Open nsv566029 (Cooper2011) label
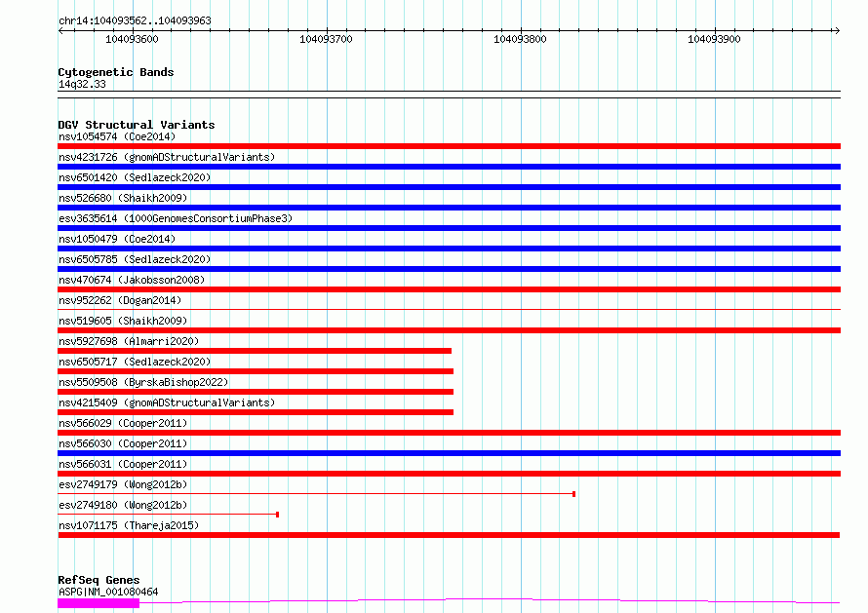Image resolution: width=868 pixels, height=613 pixels. coord(123,423)
